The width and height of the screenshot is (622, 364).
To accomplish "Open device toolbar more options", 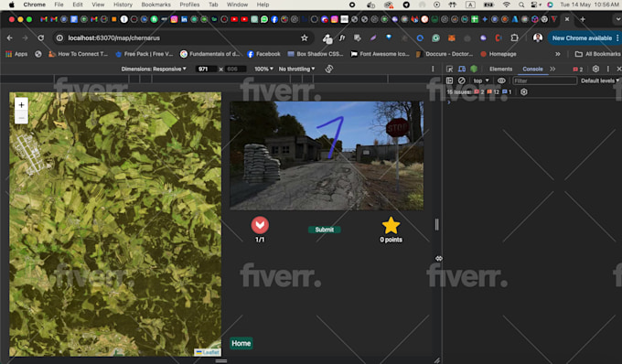I will click(433, 69).
